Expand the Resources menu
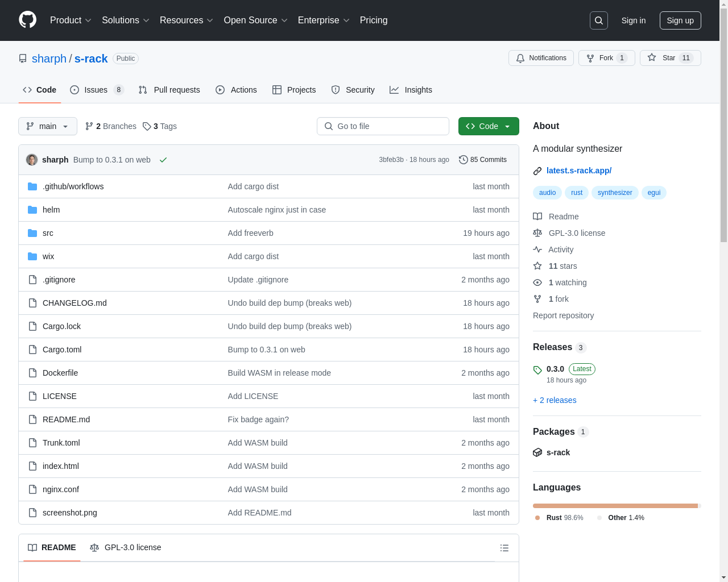 (187, 20)
